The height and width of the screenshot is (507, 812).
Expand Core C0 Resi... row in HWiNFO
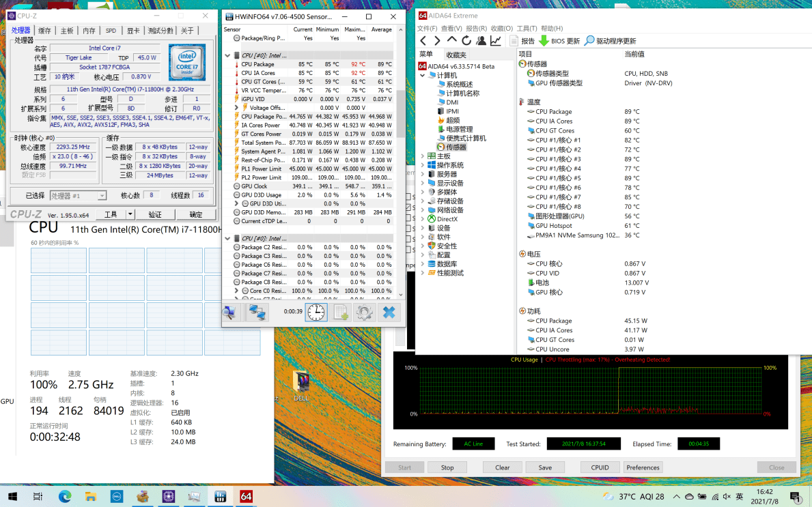(x=237, y=291)
